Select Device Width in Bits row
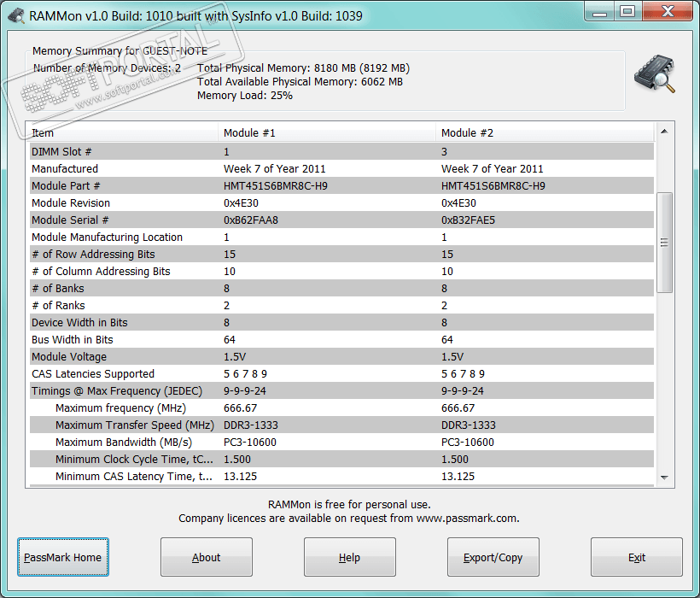This screenshot has width=700, height=598. pos(342,322)
